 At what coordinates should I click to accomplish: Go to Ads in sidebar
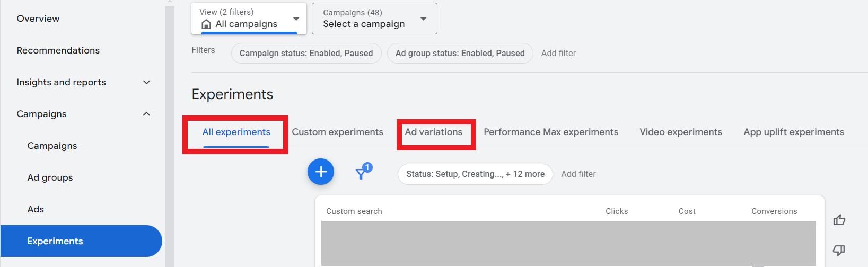tap(36, 209)
